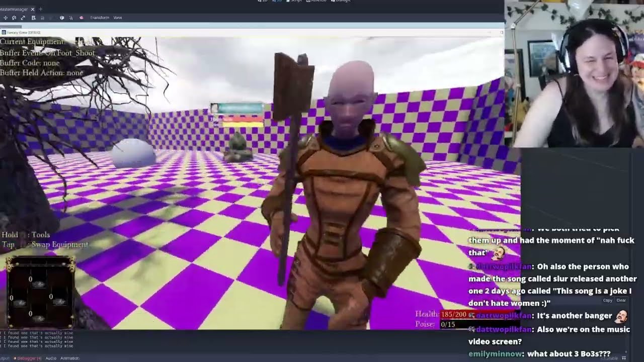Click last output line 'I found one that's actually mine'

tap(38, 346)
